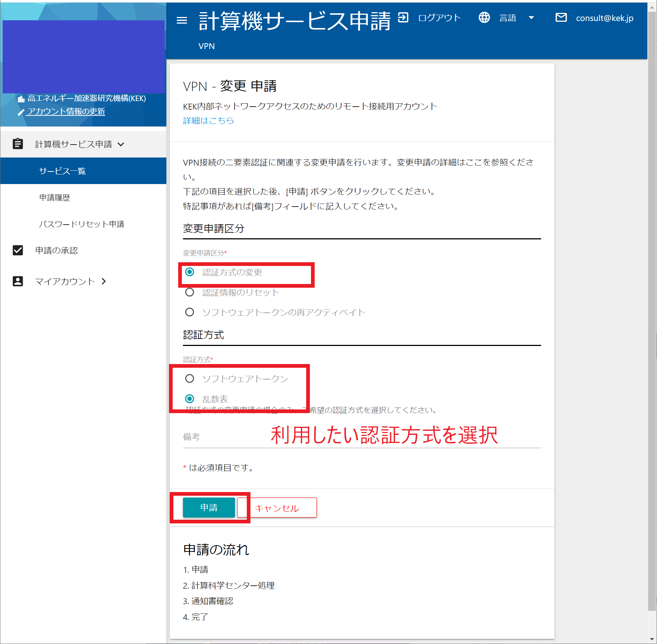The image size is (657, 644).
Task: Click the 申請 submit button
Action: tap(209, 508)
